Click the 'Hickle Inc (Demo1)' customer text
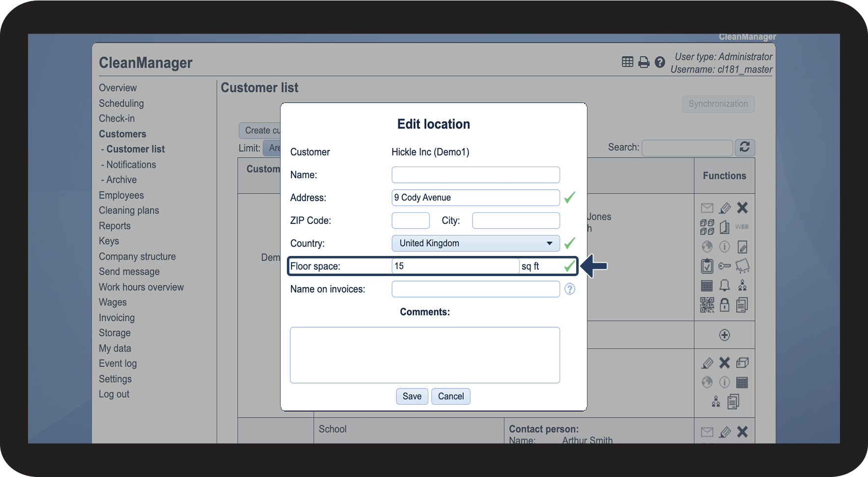This screenshot has width=868, height=477. click(430, 152)
